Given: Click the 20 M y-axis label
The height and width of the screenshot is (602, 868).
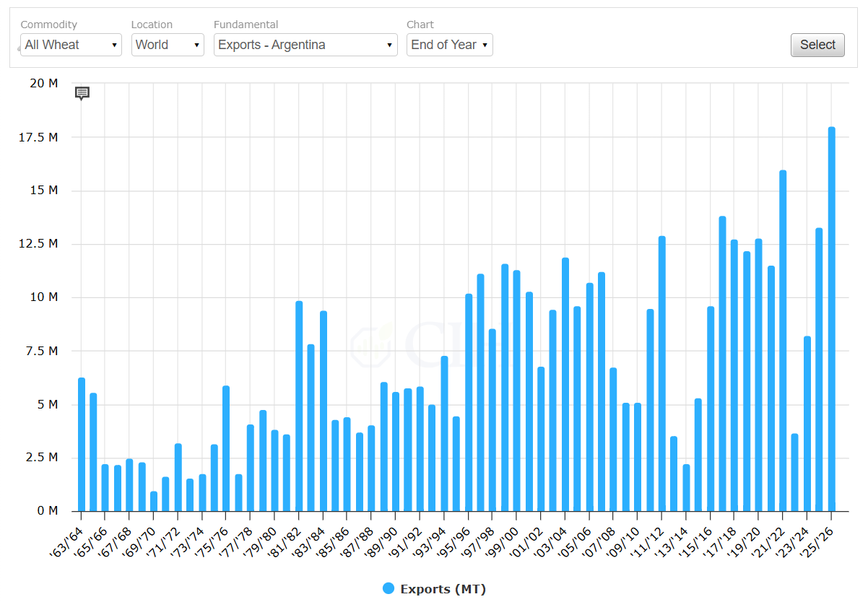Looking at the screenshot, I should coord(43,84).
